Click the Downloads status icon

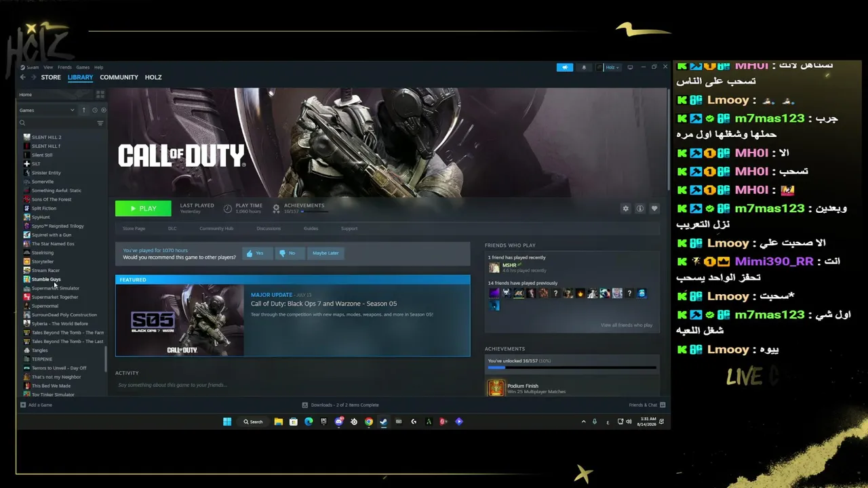click(x=305, y=405)
